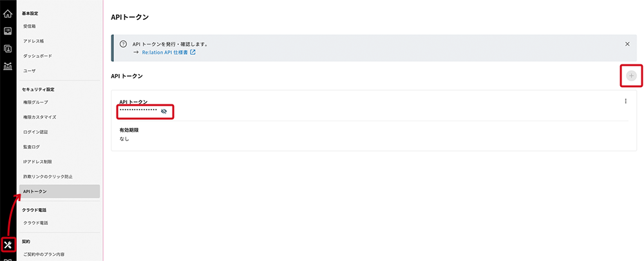Open the inbox list icon in left rail
The height and width of the screenshot is (261, 644).
[7, 31]
